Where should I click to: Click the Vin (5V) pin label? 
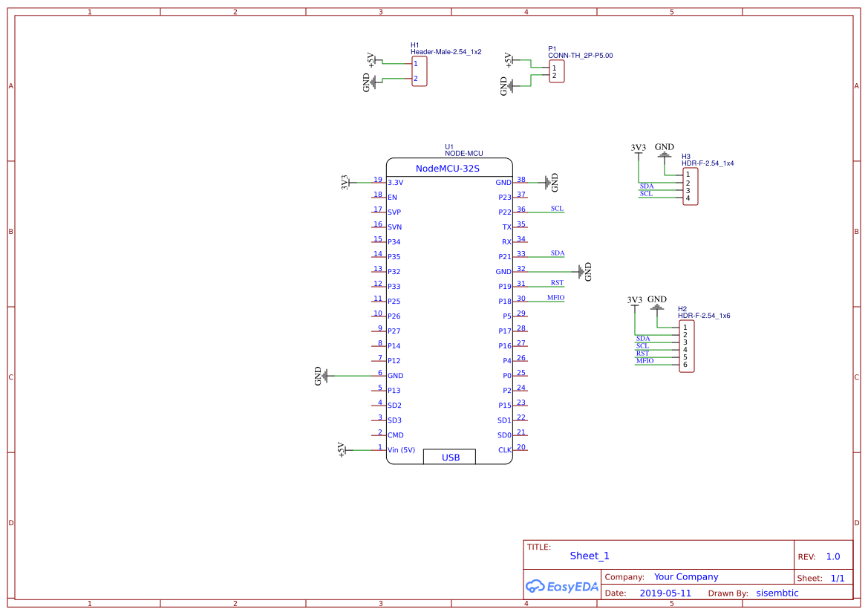pos(402,450)
